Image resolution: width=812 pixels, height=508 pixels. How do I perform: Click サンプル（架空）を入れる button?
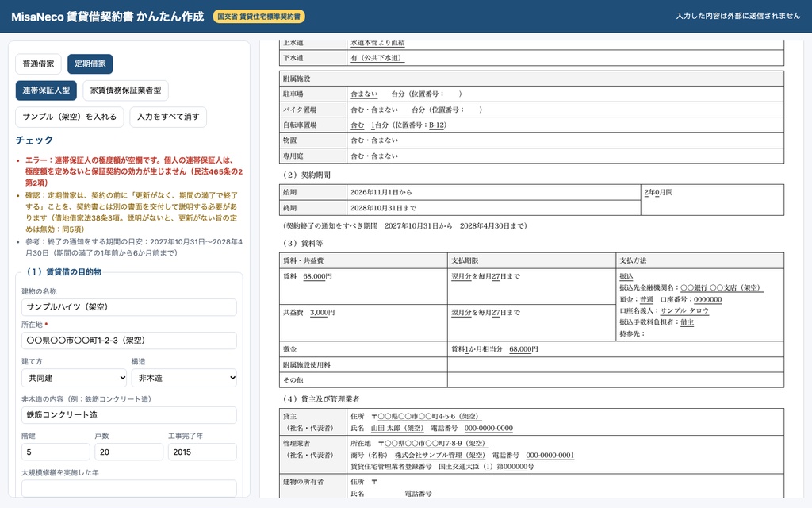tap(70, 117)
